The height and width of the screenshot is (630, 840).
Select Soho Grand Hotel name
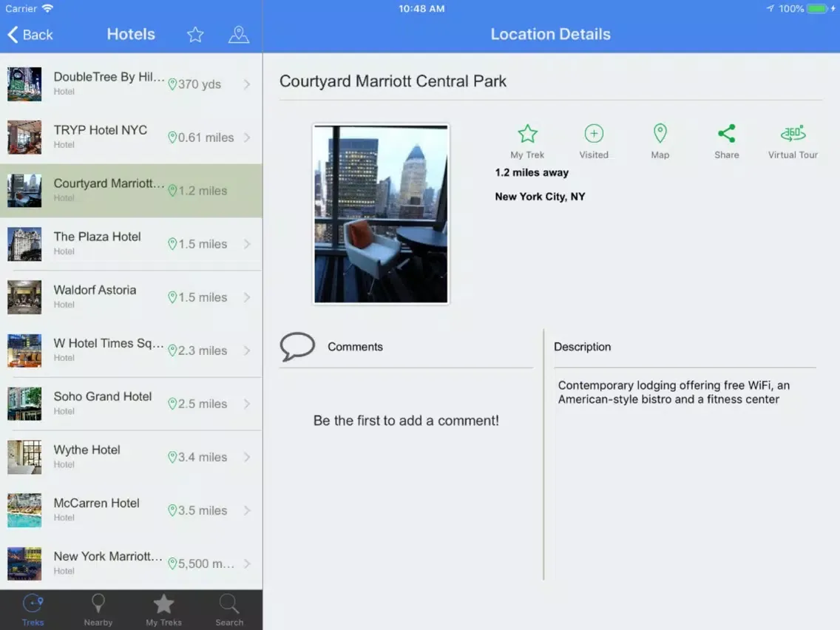(102, 396)
